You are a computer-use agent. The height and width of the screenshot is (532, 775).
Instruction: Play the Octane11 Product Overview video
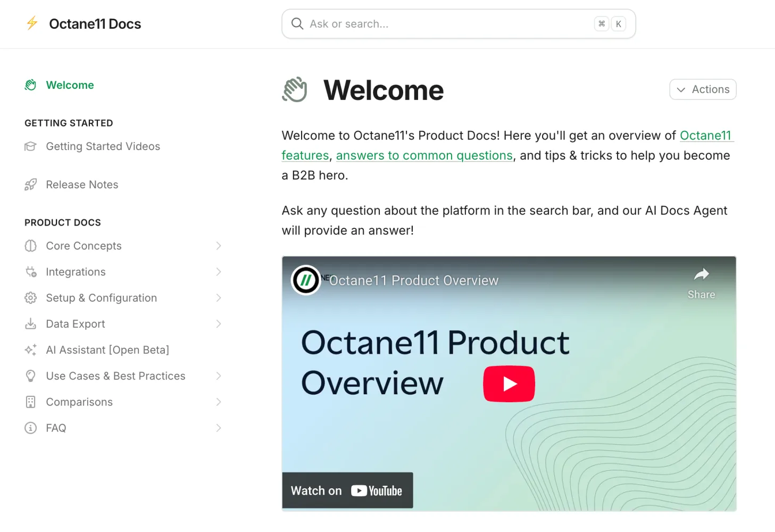(509, 384)
